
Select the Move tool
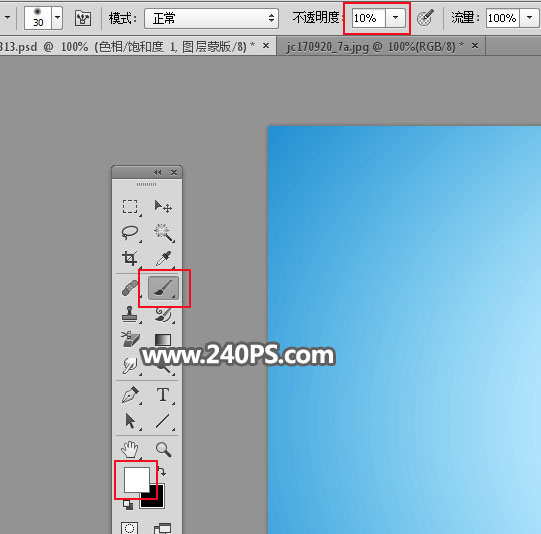coord(163,206)
